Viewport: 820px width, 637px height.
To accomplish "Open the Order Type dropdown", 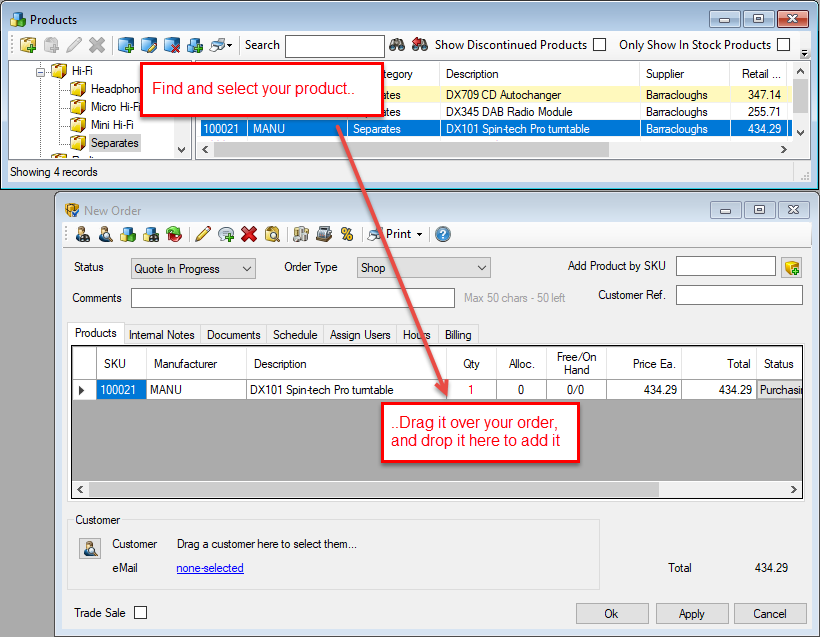I will click(423, 268).
